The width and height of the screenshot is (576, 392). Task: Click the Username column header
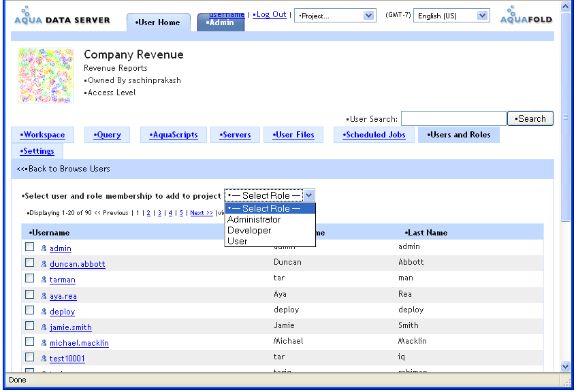point(49,233)
